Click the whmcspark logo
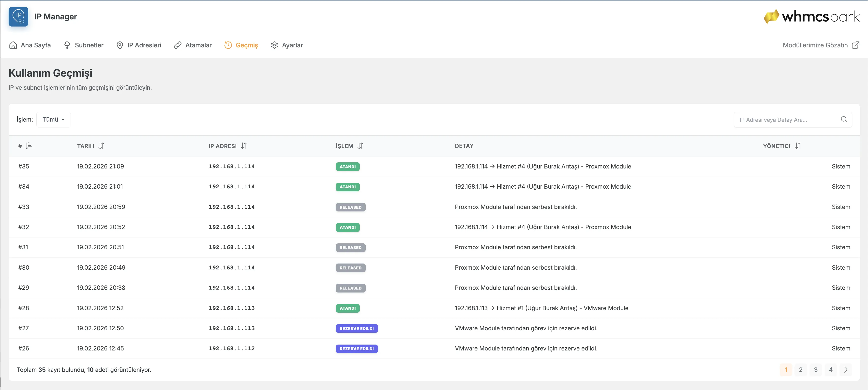Screen dimensions: 868x390 811,16
